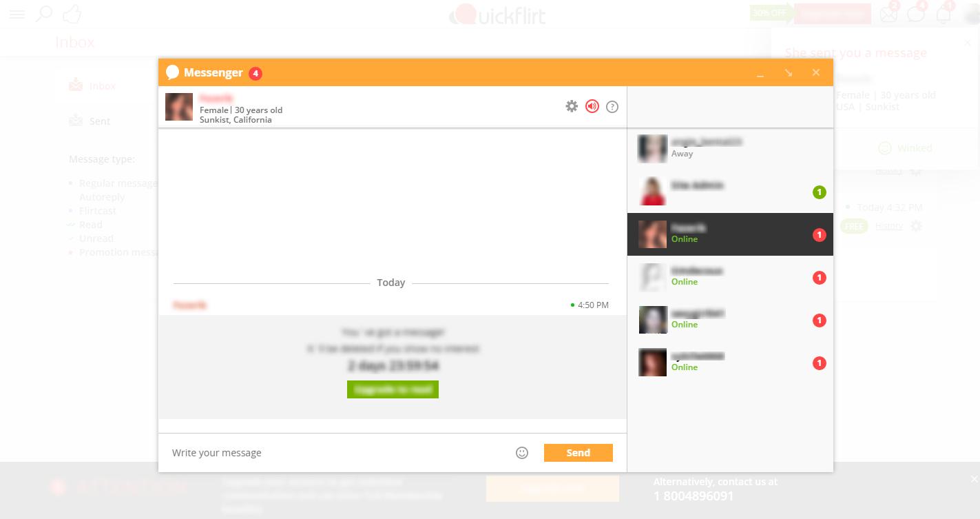Dismiss the bottom attention banner
This screenshot has width=980, height=519.
(x=974, y=479)
